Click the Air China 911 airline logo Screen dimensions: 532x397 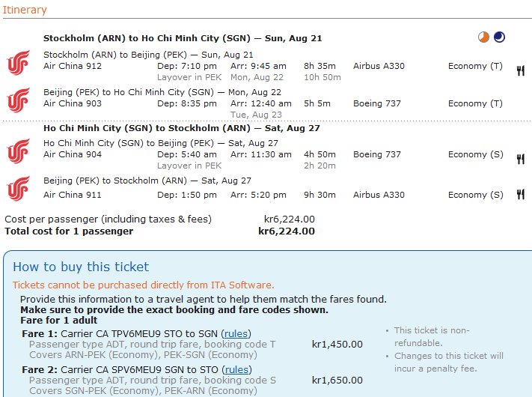click(x=19, y=188)
